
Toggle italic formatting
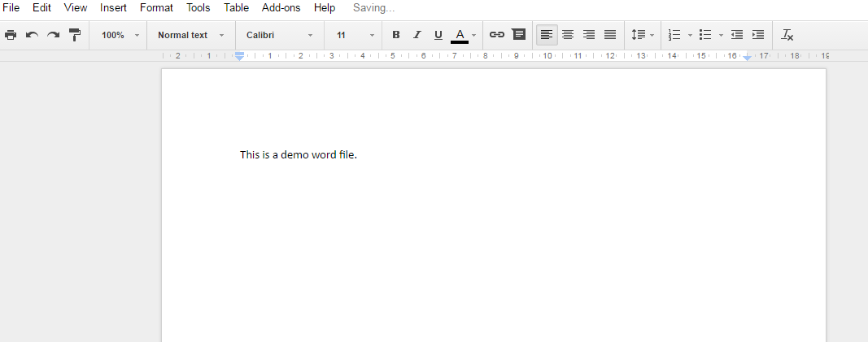[417, 35]
